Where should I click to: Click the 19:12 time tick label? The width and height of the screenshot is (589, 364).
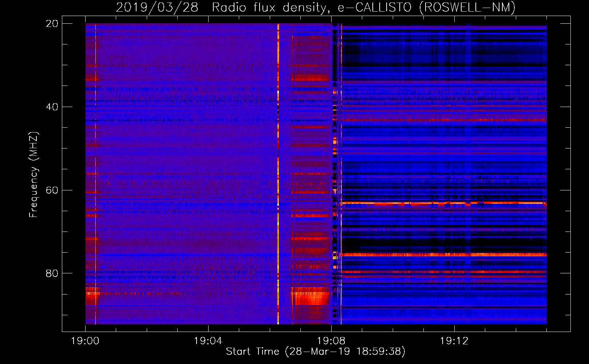(x=454, y=341)
